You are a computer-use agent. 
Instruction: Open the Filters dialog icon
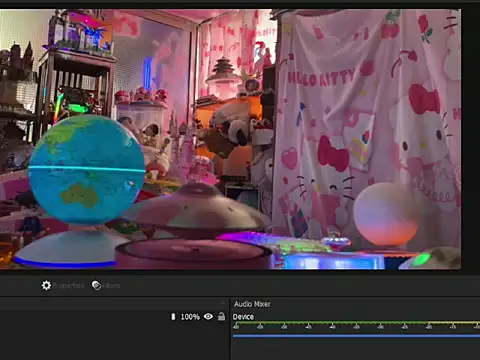pyautogui.click(x=96, y=285)
